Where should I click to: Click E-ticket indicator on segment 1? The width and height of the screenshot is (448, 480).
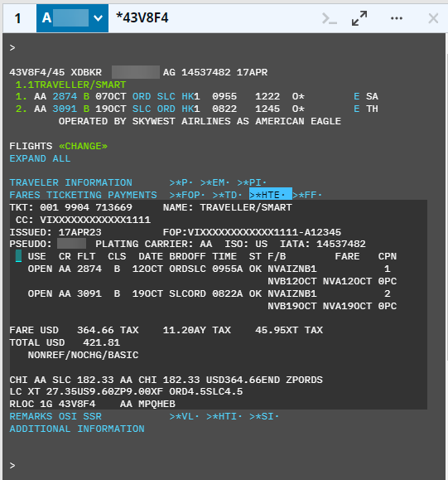pyautogui.click(x=357, y=97)
